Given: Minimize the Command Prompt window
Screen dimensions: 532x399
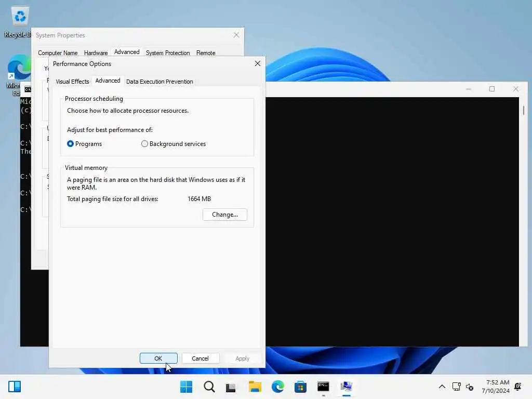Looking at the screenshot, I should (x=469, y=89).
